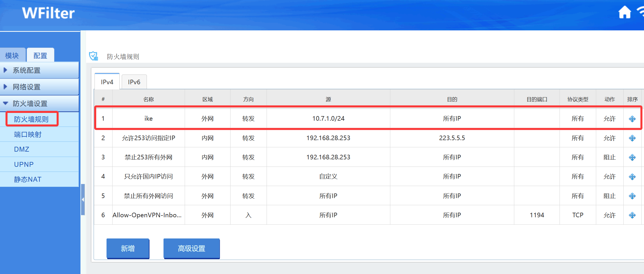
Task: Expand the 网络设置 section
Action: (40, 87)
